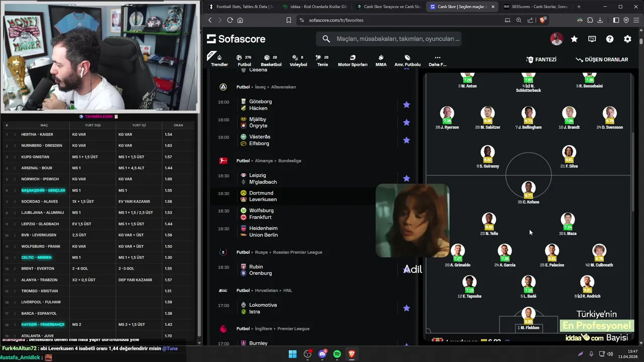Open the Motor Sporları category
This screenshot has height=362, width=644.
[352, 60]
